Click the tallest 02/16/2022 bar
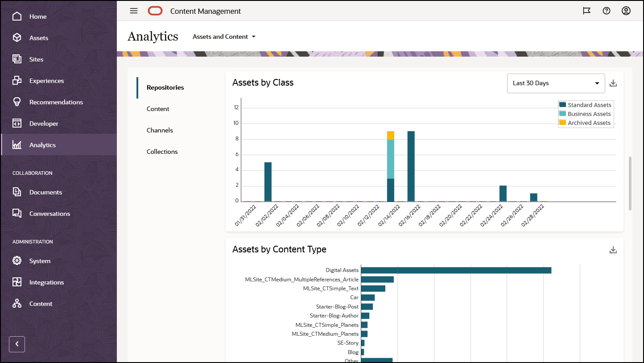The width and height of the screenshot is (644, 363). tap(411, 166)
